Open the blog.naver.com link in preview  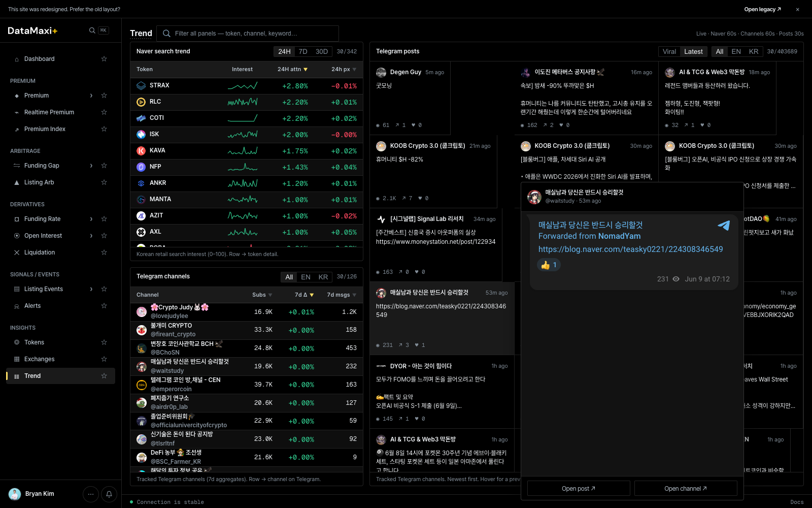coord(631,249)
